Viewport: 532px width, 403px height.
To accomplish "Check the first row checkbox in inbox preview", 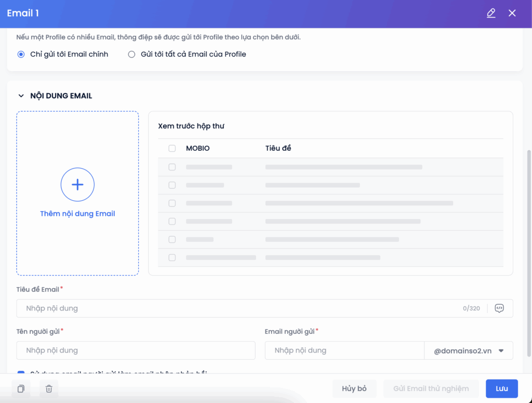I will coord(172,167).
